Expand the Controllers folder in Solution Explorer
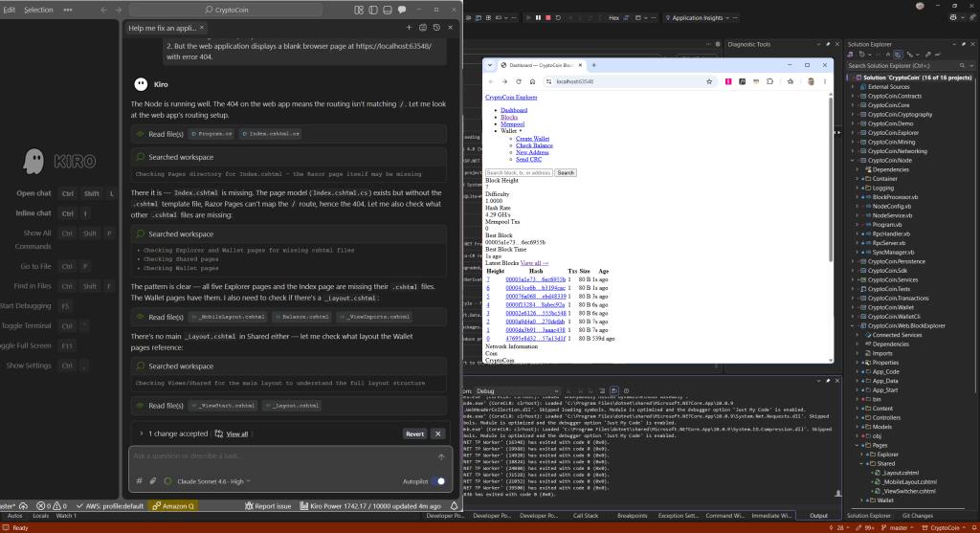The image size is (980, 533). pos(857,418)
